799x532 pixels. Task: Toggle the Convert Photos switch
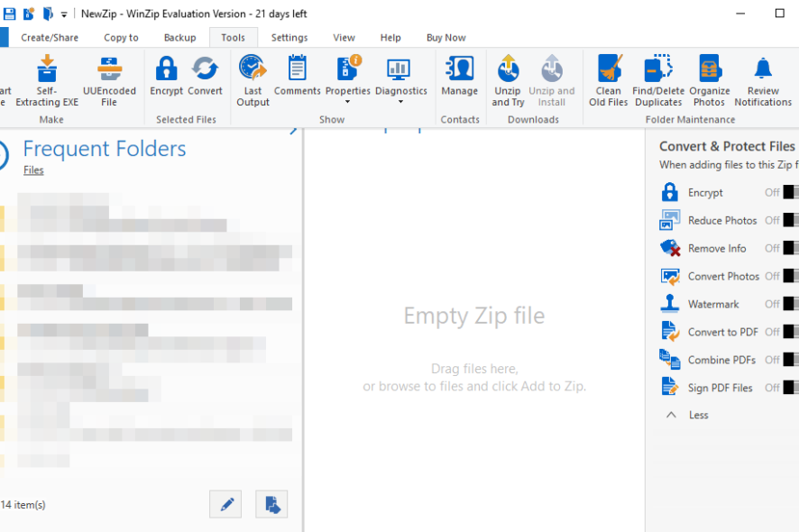791,276
